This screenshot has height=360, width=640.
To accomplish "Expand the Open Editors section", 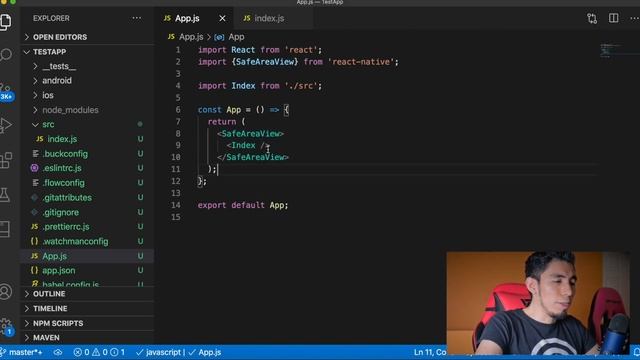I will pyautogui.click(x=87, y=37).
